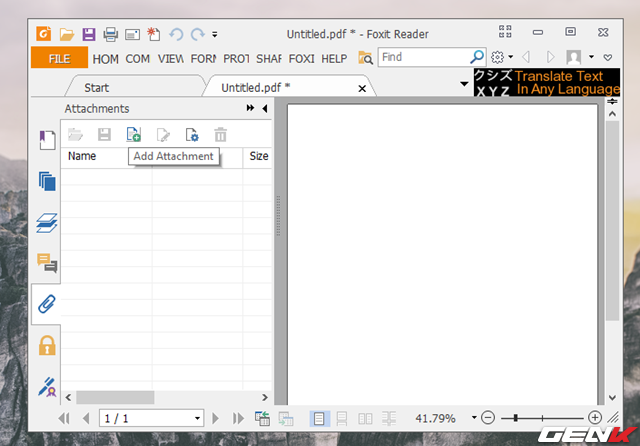The width and height of the screenshot is (640, 446).
Task: Create a new PDF from the starred page icon
Action: [x=154, y=34]
